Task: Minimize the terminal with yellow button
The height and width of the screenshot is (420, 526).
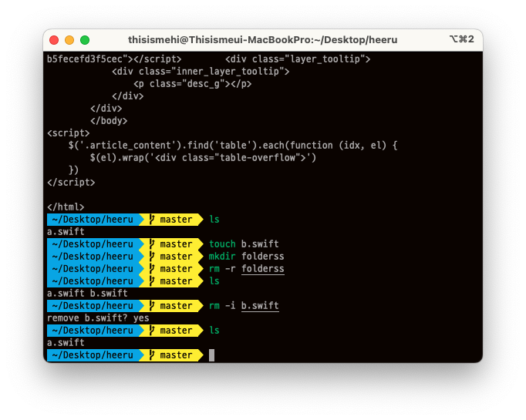Action: [69, 40]
